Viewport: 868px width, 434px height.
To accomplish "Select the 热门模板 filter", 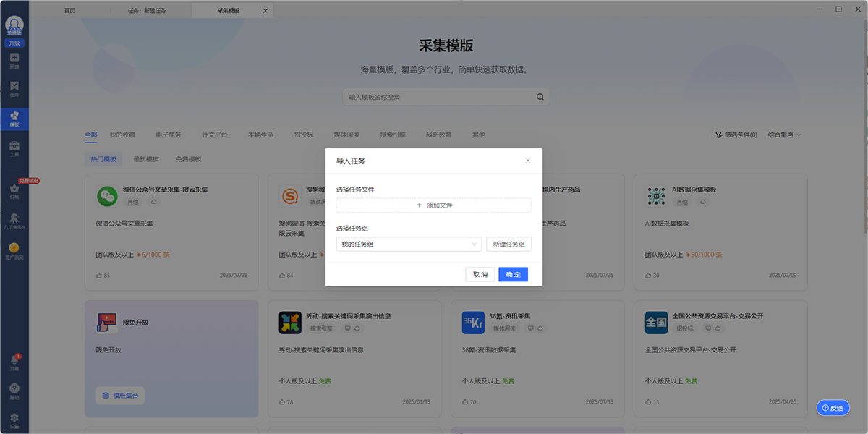I will 103,159.
